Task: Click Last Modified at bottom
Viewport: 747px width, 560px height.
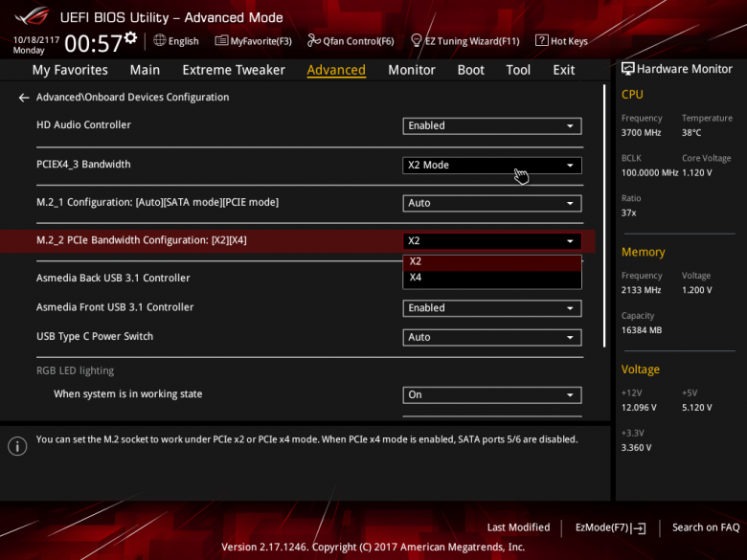Action: click(x=518, y=527)
